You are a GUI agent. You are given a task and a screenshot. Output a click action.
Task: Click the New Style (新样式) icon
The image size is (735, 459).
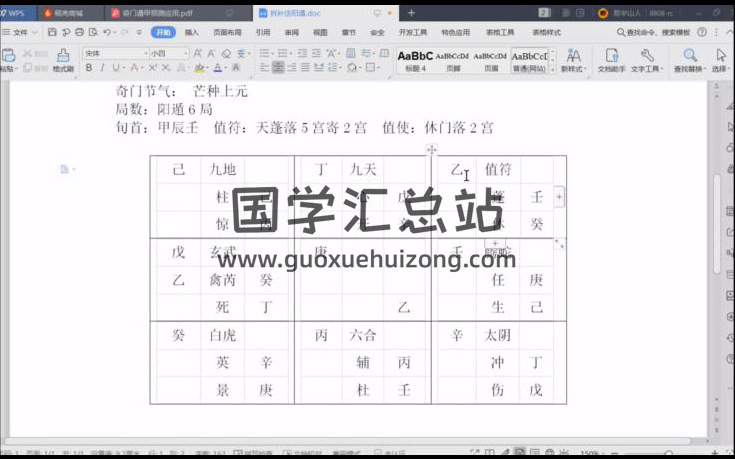573,58
